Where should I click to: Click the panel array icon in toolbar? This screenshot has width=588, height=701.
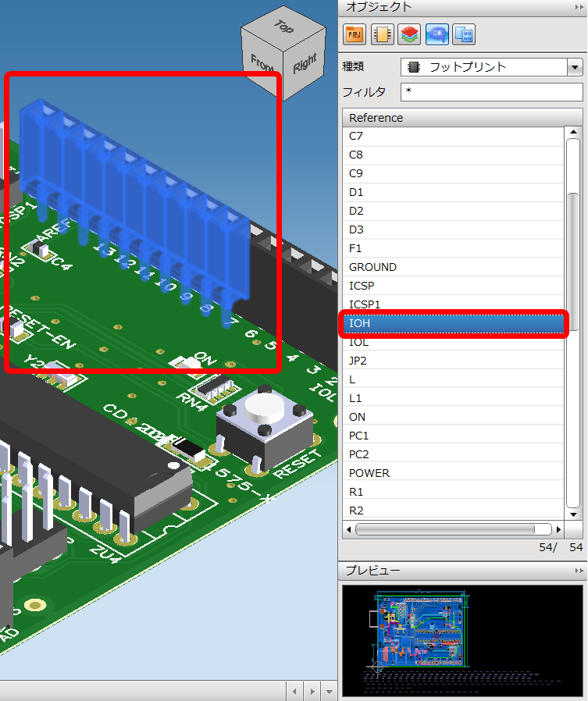pos(464,34)
